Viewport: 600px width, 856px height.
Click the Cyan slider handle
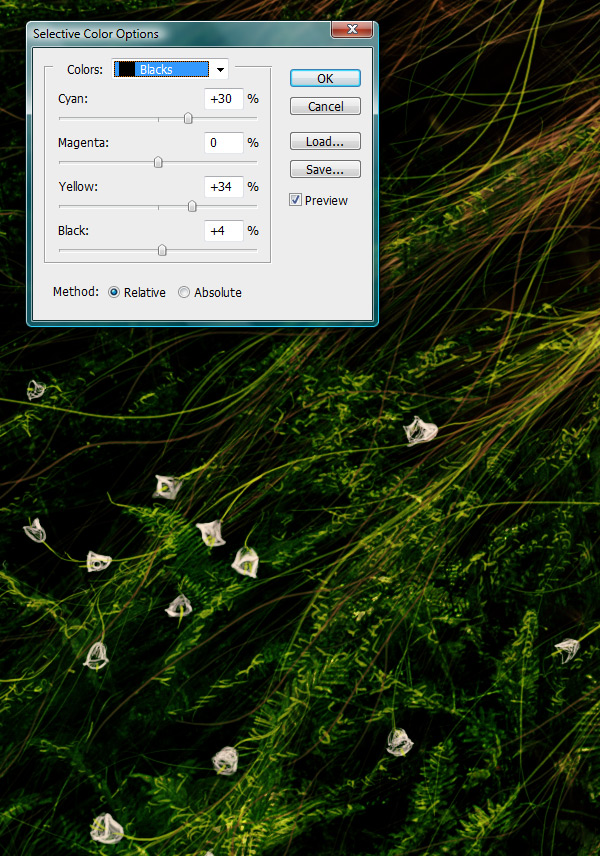point(188,118)
